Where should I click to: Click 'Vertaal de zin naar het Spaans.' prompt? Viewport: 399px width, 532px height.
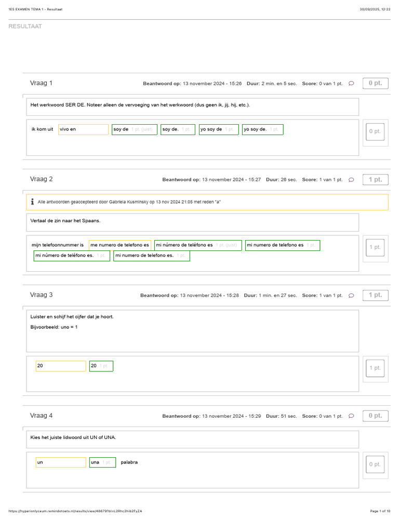(x=65, y=221)
